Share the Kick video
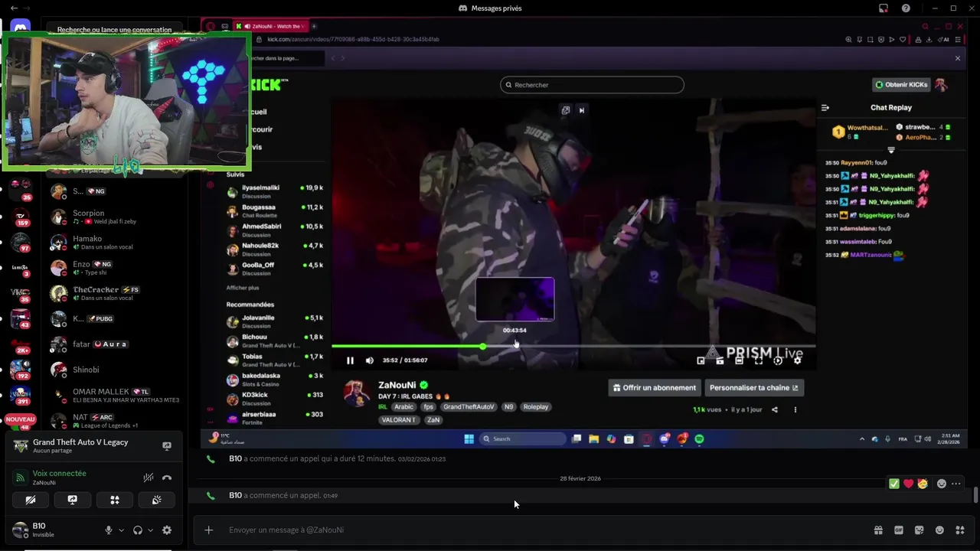980x551 pixels. coord(774,409)
